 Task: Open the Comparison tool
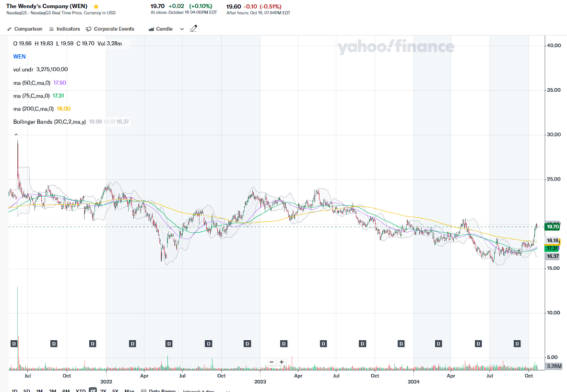point(25,29)
